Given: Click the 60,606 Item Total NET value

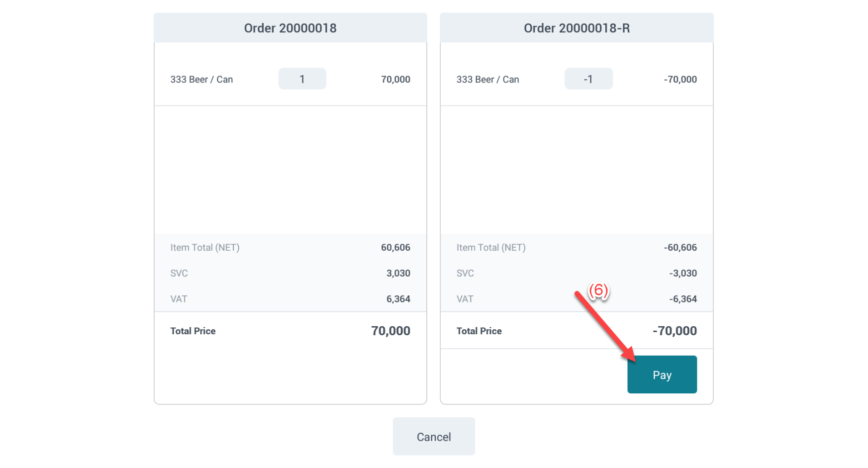Looking at the screenshot, I should [395, 248].
